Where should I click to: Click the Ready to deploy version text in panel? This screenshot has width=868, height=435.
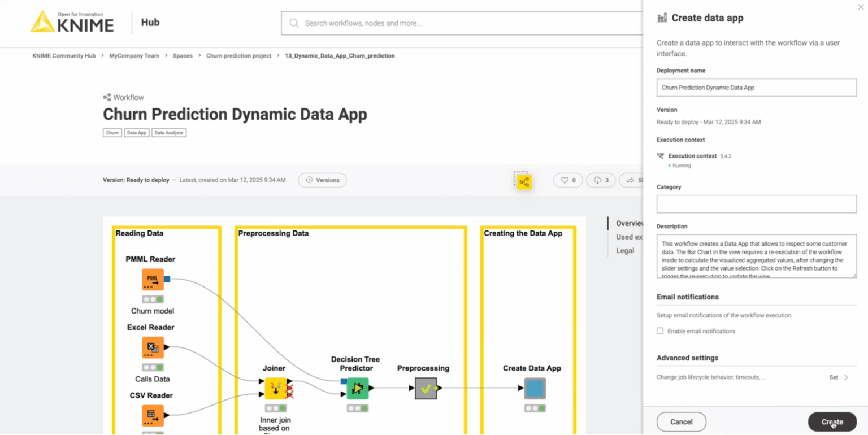point(709,122)
